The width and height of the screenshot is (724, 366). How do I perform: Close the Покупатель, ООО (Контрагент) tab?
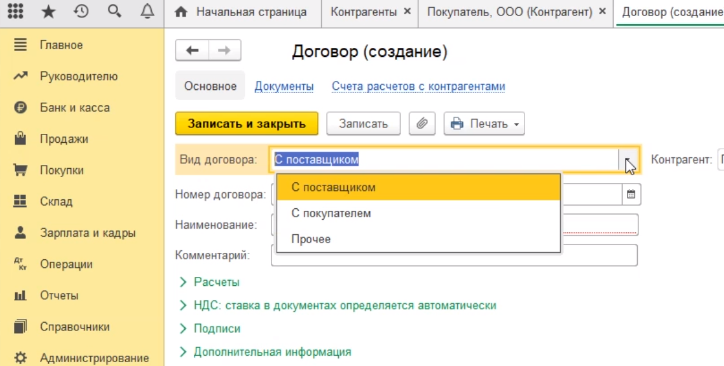602,12
